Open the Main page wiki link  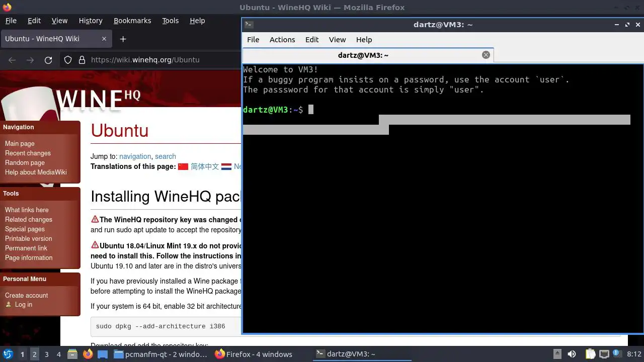pos(20,143)
